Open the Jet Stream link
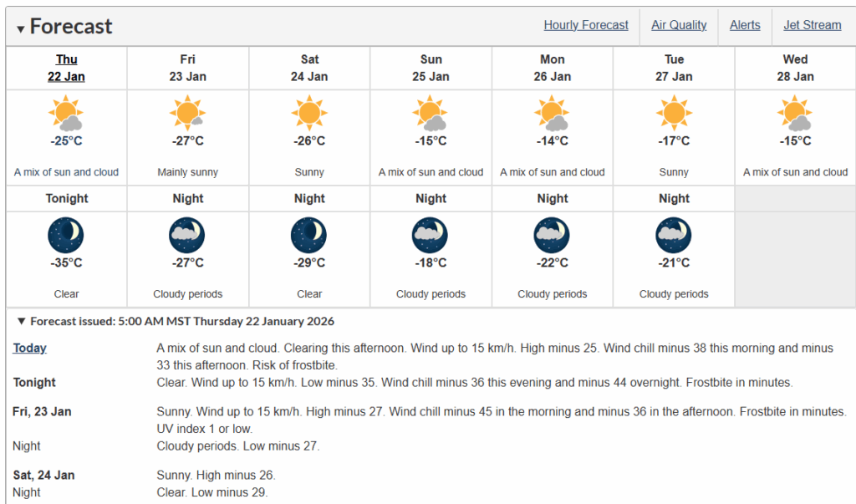856x504 pixels. [812, 25]
